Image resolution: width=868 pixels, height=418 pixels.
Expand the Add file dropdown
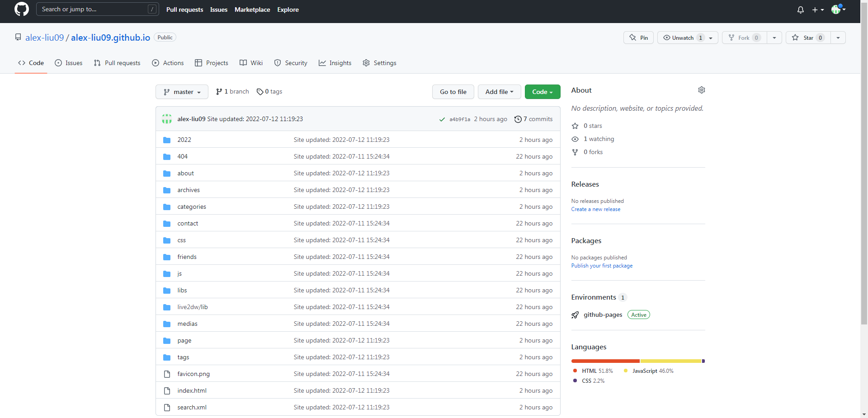coord(499,92)
